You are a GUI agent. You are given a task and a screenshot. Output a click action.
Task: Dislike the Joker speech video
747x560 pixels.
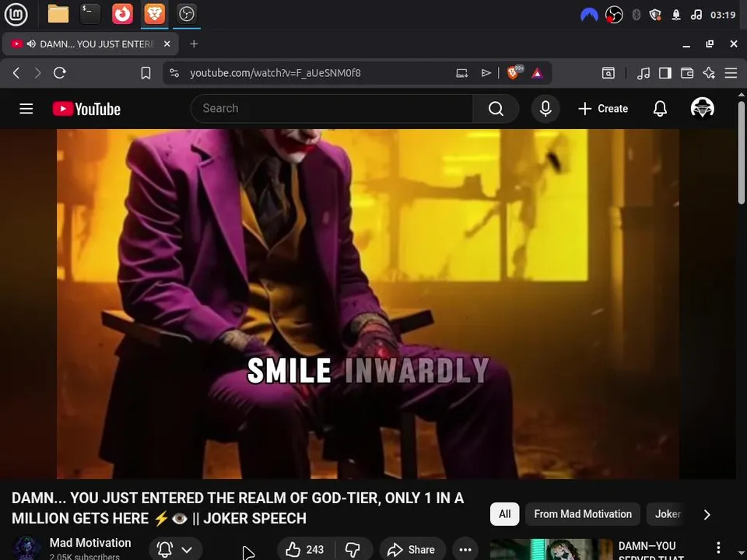pyautogui.click(x=353, y=550)
